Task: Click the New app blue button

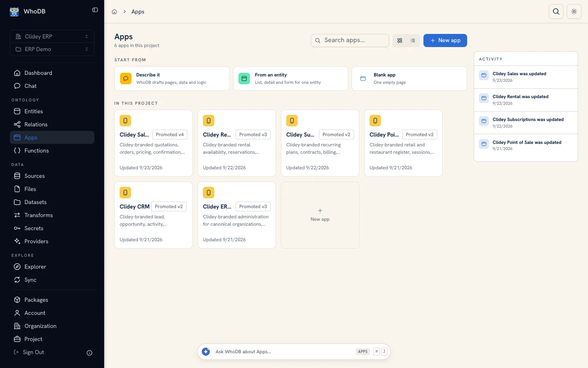Action: click(x=445, y=40)
